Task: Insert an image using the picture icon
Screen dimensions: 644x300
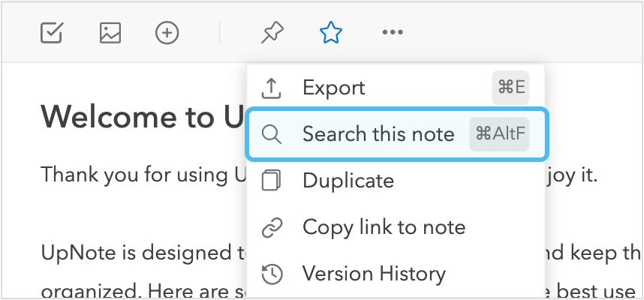Action: pos(110,32)
